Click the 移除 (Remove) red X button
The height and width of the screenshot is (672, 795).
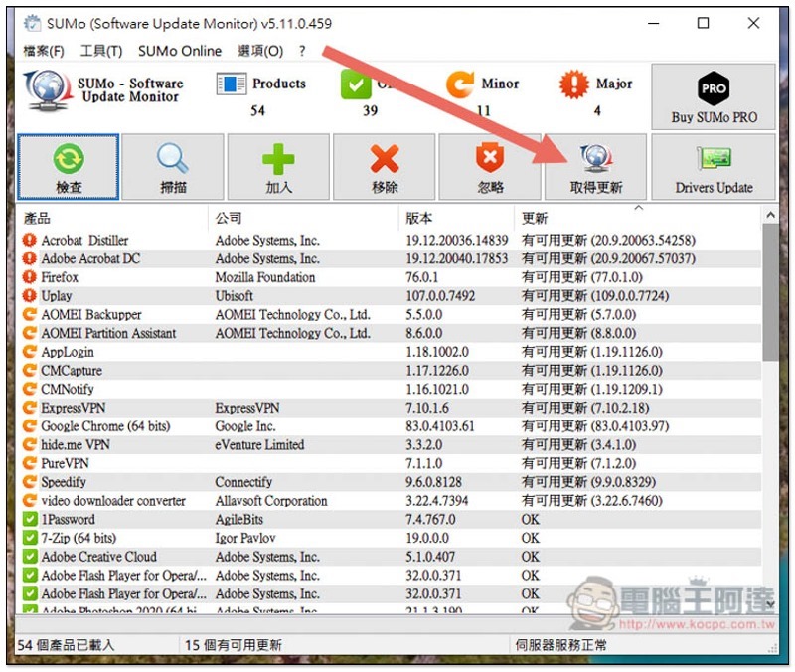(x=384, y=167)
